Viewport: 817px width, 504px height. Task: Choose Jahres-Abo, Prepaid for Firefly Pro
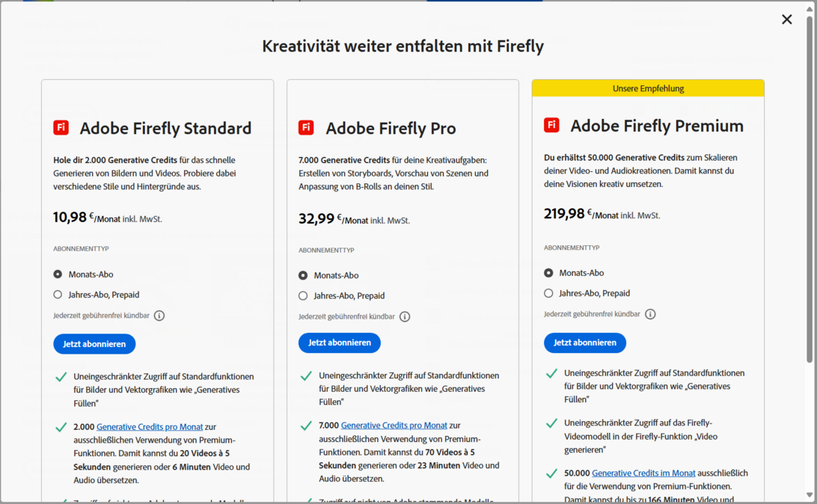(x=303, y=295)
